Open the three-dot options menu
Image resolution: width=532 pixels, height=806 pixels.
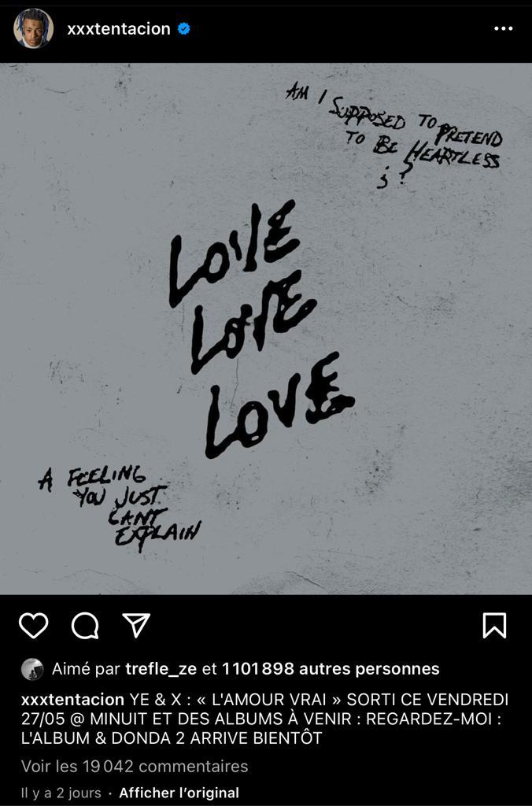tap(503, 29)
